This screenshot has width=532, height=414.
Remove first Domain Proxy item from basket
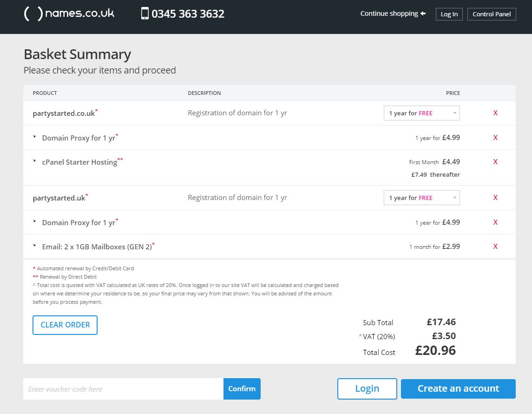(495, 138)
